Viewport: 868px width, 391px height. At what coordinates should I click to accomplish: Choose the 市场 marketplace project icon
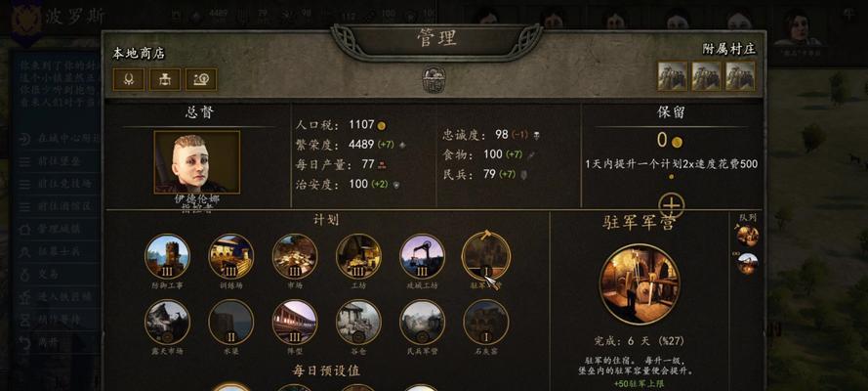pos(295,256)
